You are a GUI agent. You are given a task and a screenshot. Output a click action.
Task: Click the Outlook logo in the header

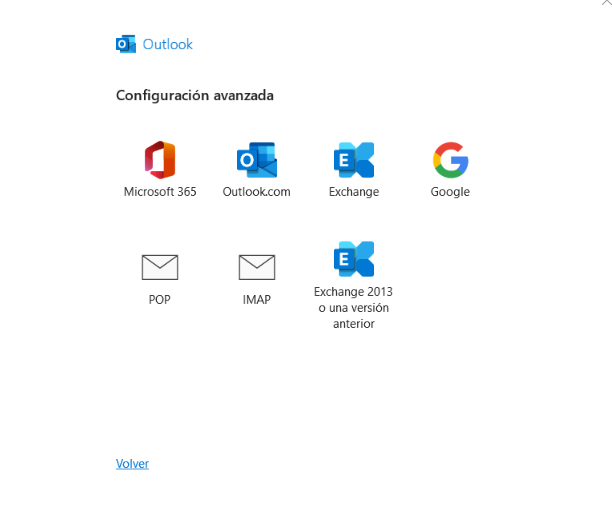[x=126, y=44]
